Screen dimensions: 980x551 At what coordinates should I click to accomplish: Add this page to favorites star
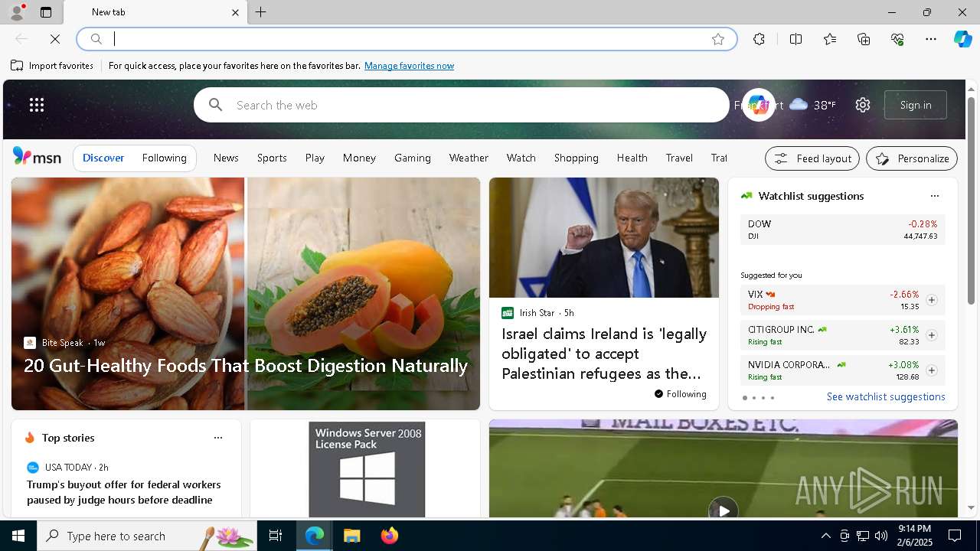[718, 39]
